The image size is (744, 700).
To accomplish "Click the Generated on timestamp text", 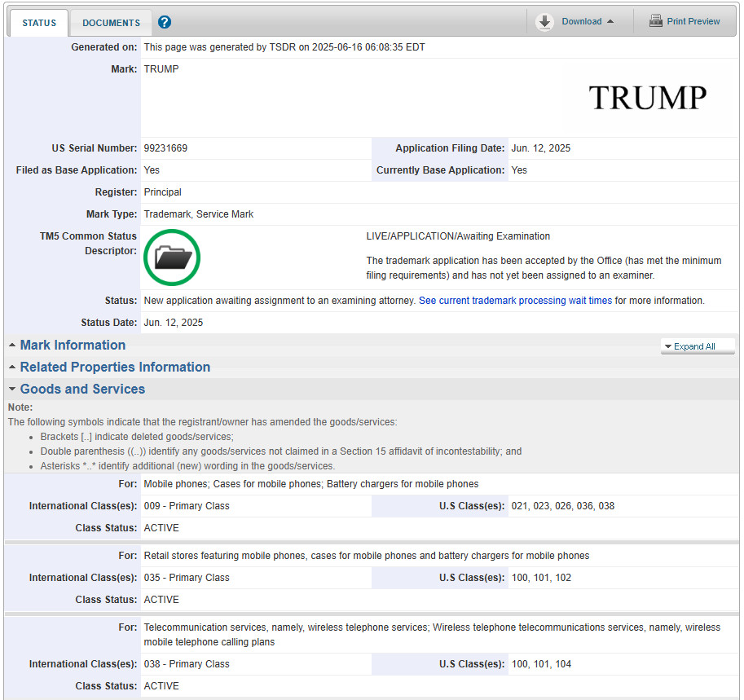I will [x=284, y=47].
